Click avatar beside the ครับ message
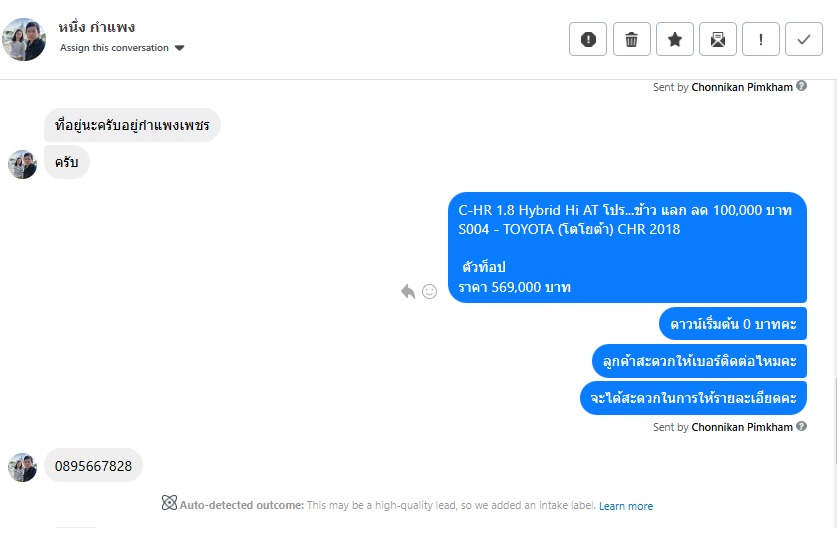The image size is (837, 539). click(x=22, y=164)
